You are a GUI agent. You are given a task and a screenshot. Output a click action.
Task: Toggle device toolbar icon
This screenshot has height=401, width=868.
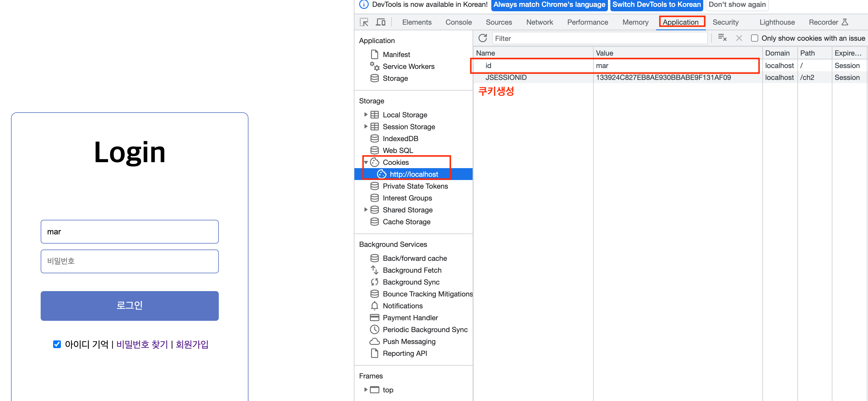coord(381,22)
